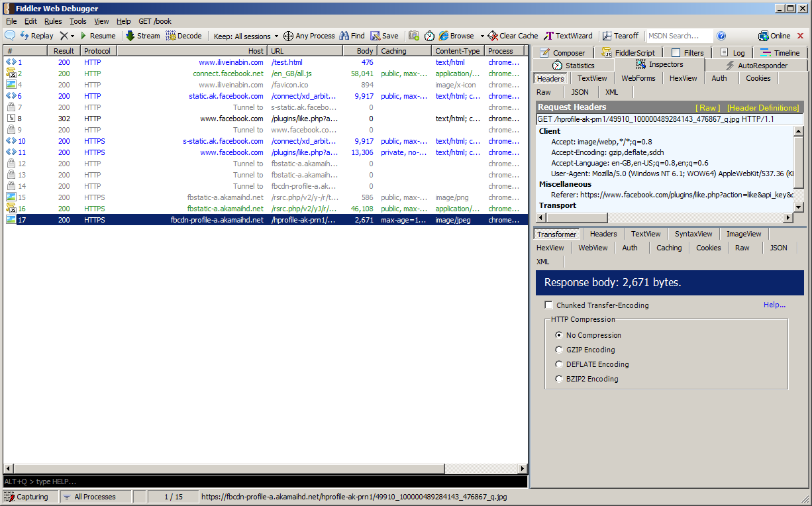Click the QuickExec command box
Viewport: 812px width, 506px height.
265,481
